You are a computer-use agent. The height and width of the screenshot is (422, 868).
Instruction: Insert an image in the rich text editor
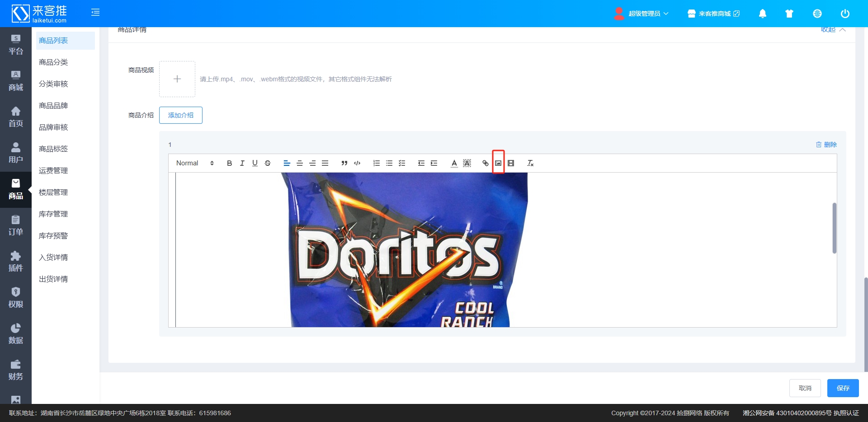click(x=498, y=163)
